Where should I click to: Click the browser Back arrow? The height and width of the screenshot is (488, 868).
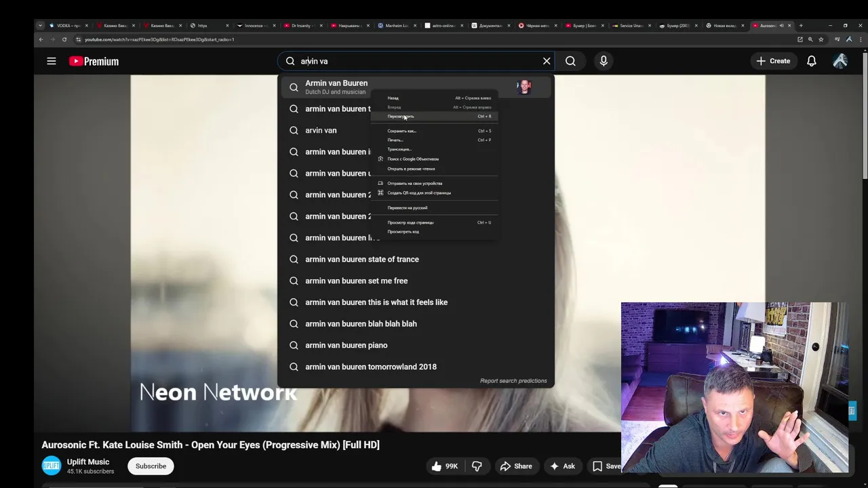tap(41, 39)
